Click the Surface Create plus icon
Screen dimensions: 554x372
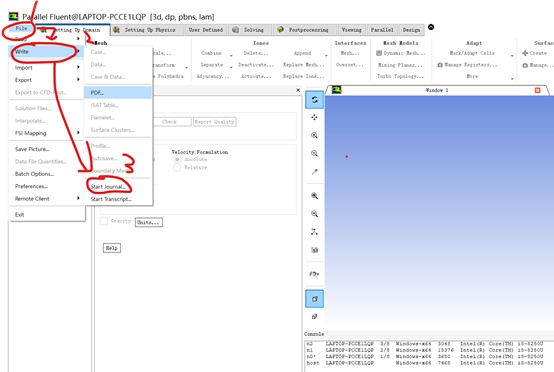point(525,53)
